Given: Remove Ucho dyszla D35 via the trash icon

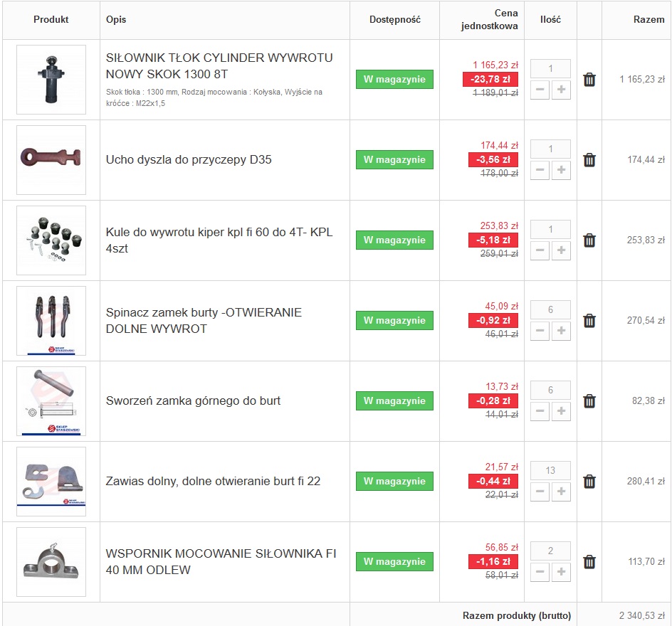Looking at the screenshot, I should point(589,160).
